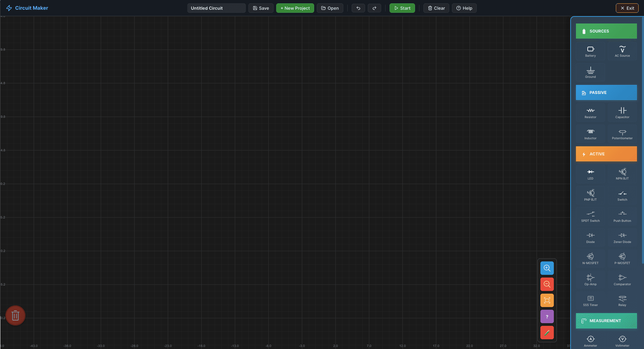The width and height of the screenshot is (644, 349).
Task: Collapse the Sources category header
Action: click(x=606, y=31)
